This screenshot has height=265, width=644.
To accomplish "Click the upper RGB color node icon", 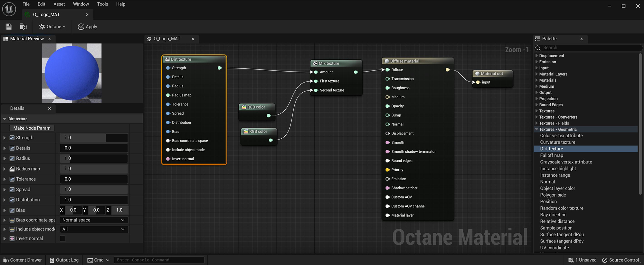I will (x=244, y=107).
